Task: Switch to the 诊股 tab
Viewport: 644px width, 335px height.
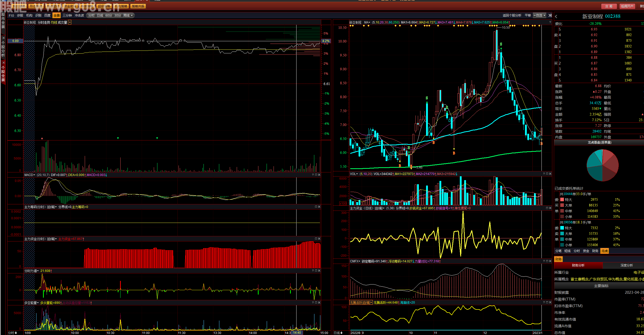Action: pyautogui.click(x=20, y=15)
